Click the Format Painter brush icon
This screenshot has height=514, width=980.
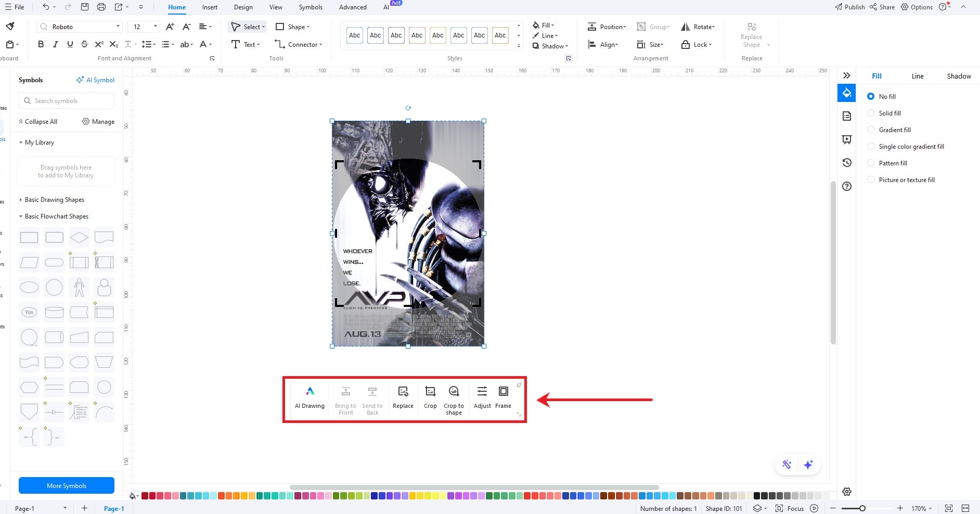(10, 26)
